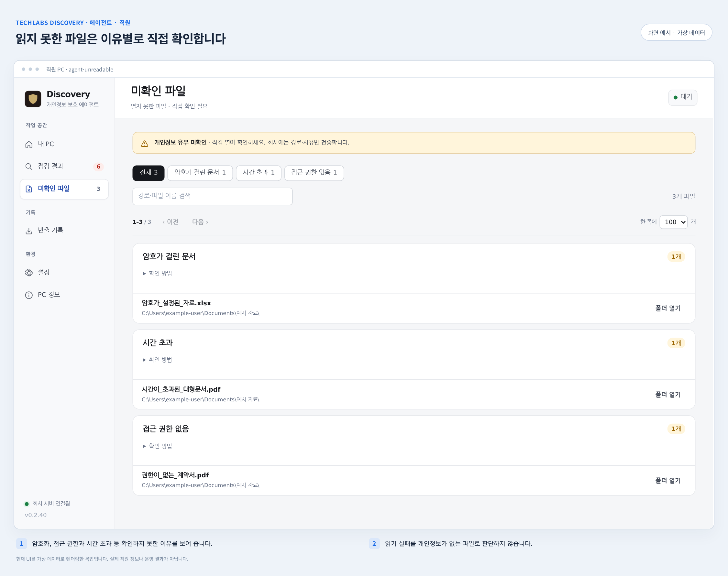Image resolution: width=728 pixels, height=576 pixels.
Task: Click the 설정 gear icon
Action: click(x=29, y=273)
